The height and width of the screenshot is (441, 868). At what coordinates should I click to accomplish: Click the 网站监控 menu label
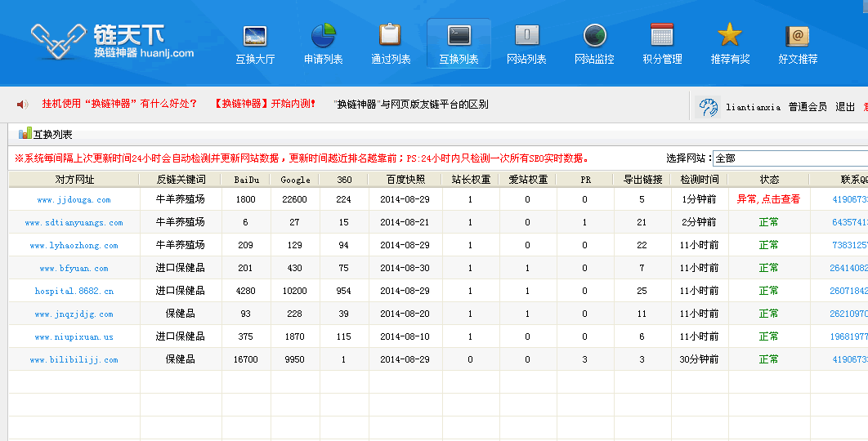(594, 59)
